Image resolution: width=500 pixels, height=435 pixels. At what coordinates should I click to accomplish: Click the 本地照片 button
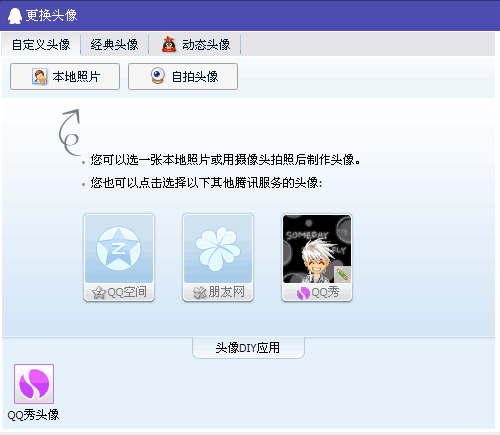pyautogui.click(x=65, y=77)
